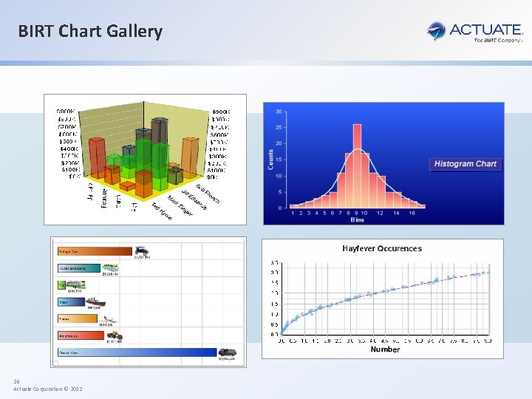
Task: Select the teal Trucks and Buses bar
Action: coord(79,268)
